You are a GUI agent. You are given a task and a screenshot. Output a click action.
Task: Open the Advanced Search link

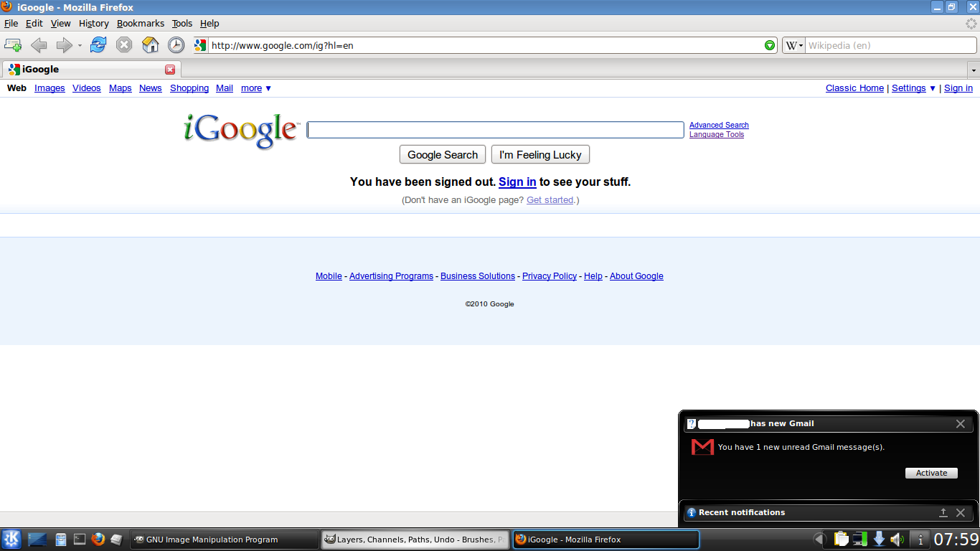pos(719,125)
